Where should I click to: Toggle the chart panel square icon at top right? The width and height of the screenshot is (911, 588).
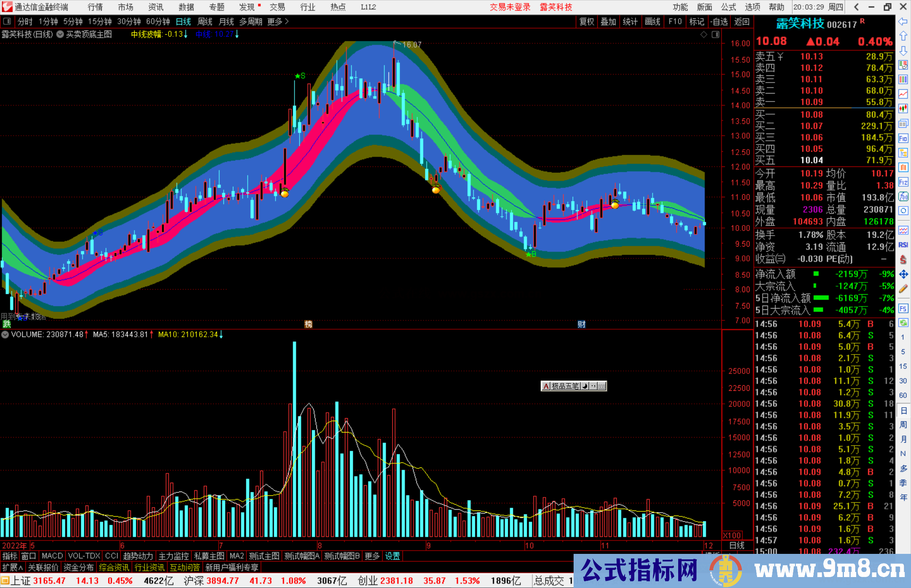pyautogui.click(x=715, y=35)
